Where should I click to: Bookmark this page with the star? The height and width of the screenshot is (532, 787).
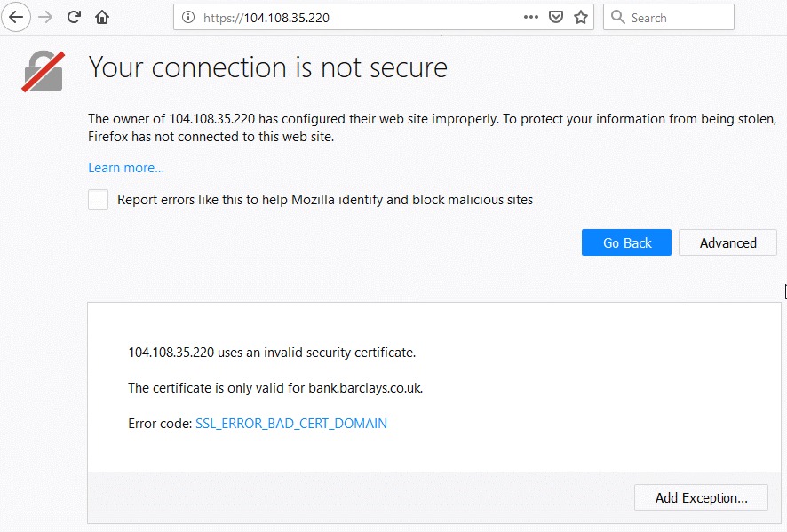[581, 17]
